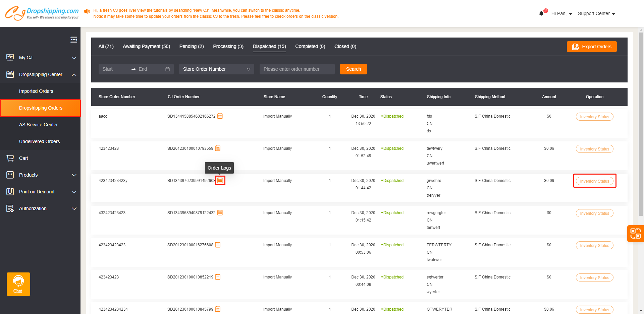This screenshot has width=644, height=314.
Task: Click the order number input field
Action: [x=297, y=69]
